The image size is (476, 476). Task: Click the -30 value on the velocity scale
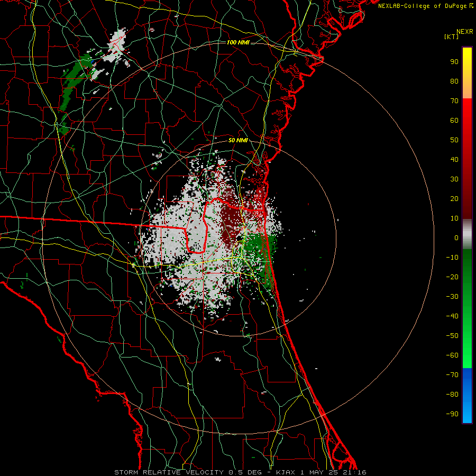click(452, 297)
